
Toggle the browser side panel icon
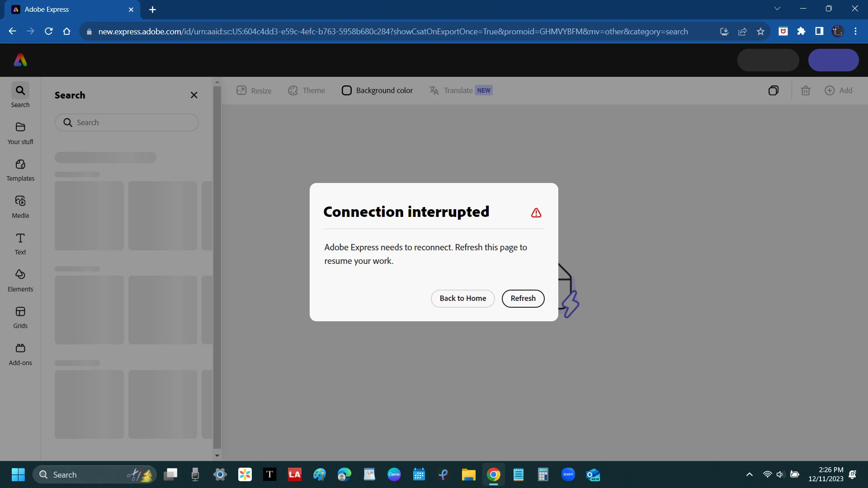pyautogui.click(x=819, y=31)
